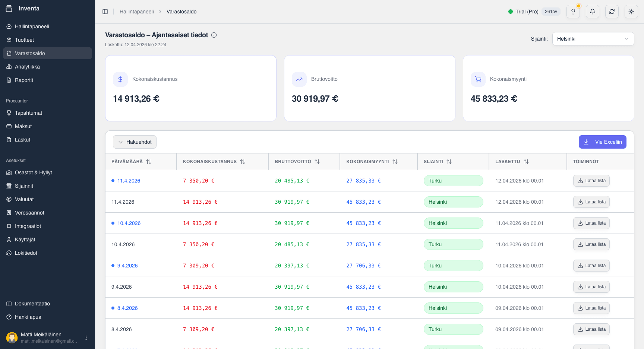The width and height of the screenshot is (644, 349).
Task: Click info icon beside Varastosaldo heading
Action: tap(214, 35)
